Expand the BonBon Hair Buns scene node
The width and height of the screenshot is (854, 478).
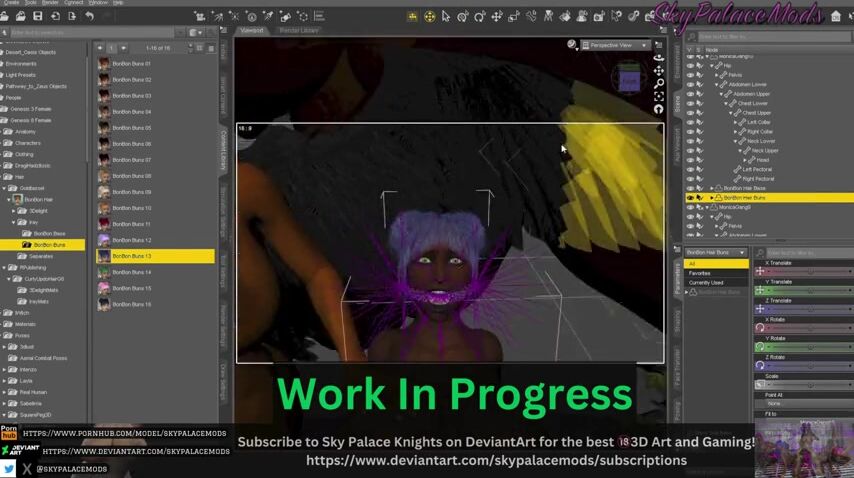click(712, 198)
